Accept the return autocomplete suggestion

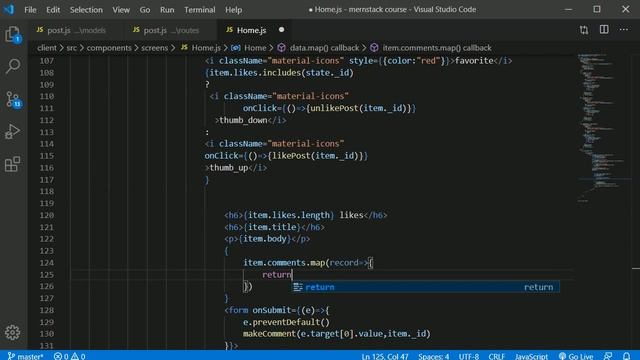(426, 287)
